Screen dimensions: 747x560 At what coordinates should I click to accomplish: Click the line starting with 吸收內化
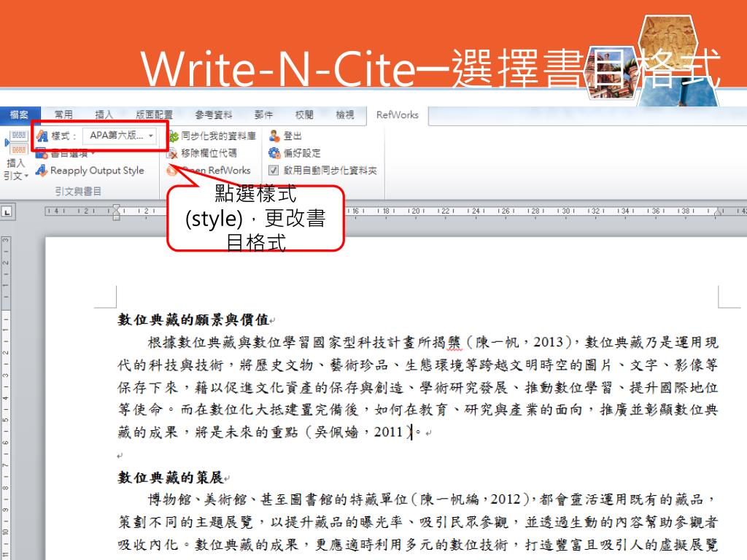point(417,544)
